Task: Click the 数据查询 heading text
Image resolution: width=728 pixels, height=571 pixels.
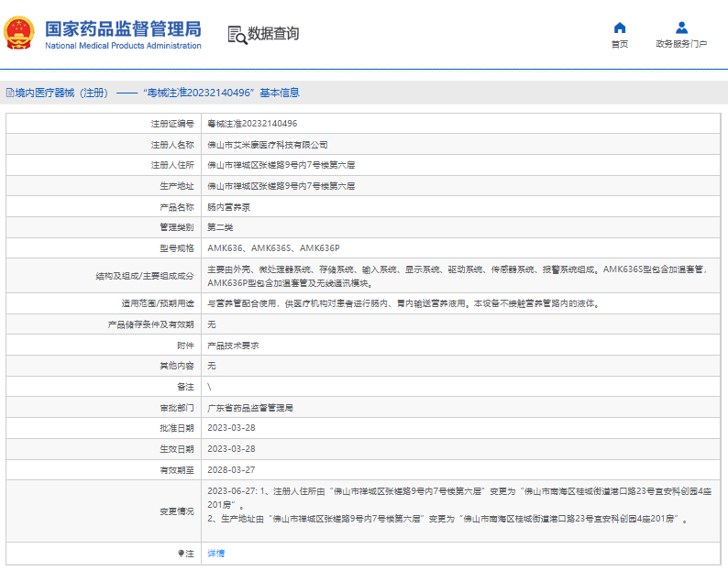Action: [x=273, y=34]
